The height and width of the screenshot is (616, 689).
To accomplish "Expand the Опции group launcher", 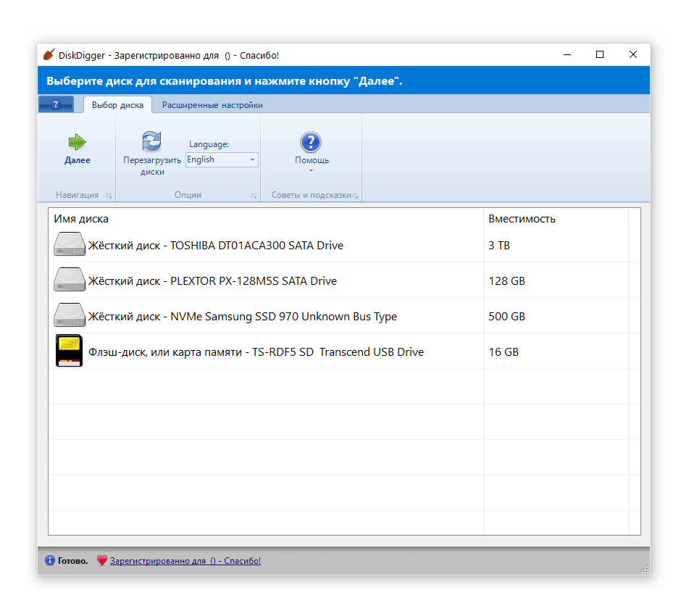I will (254, 196).
